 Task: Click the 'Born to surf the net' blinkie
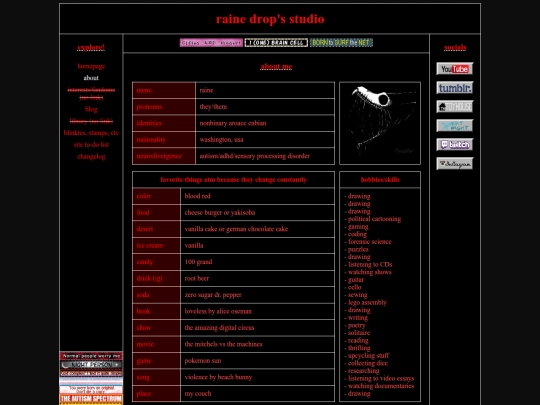point(341,43)
